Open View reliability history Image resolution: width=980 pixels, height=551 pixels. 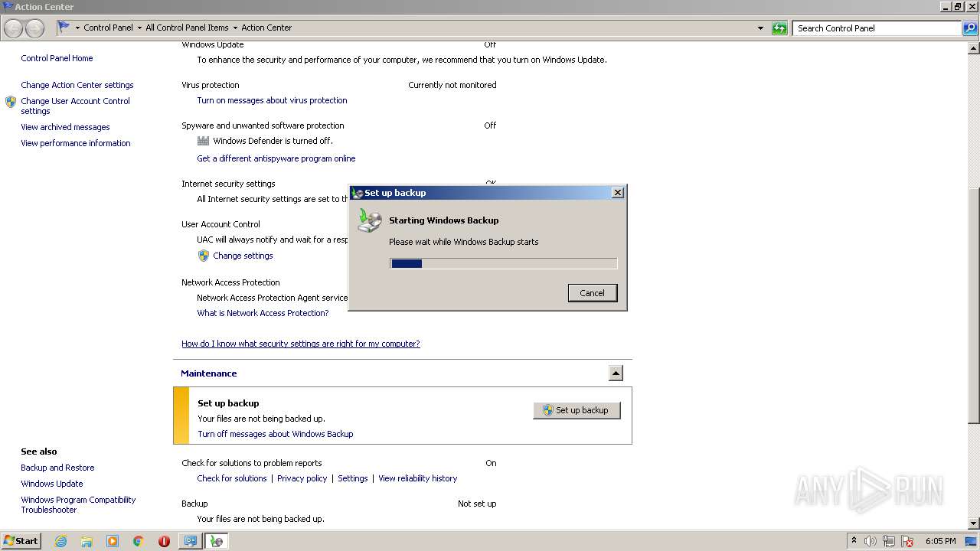417,478
